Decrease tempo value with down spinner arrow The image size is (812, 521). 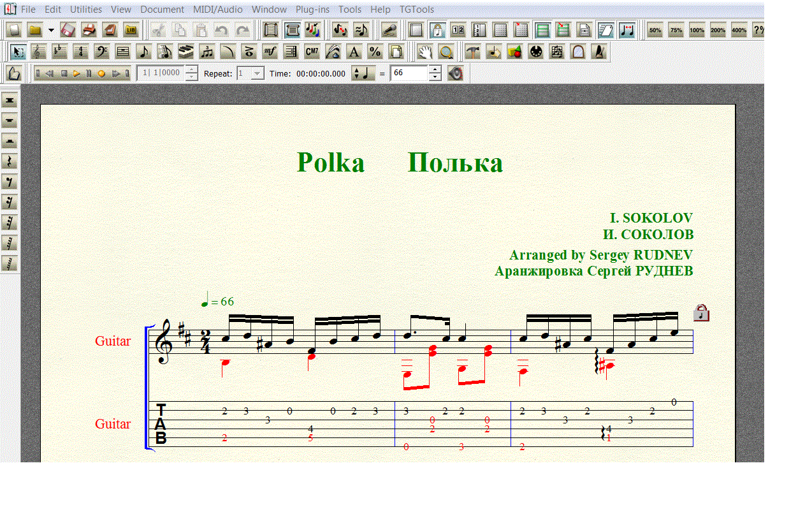coord(435,77)
